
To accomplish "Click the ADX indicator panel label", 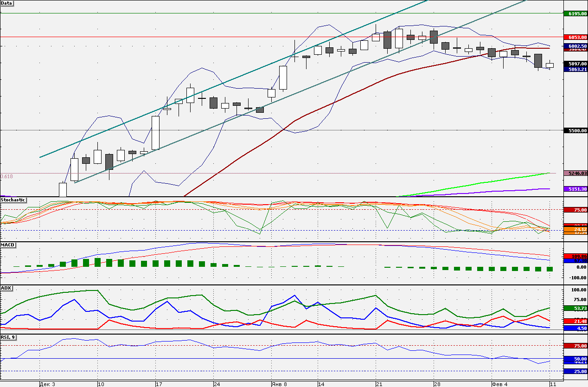I will 6,288.
